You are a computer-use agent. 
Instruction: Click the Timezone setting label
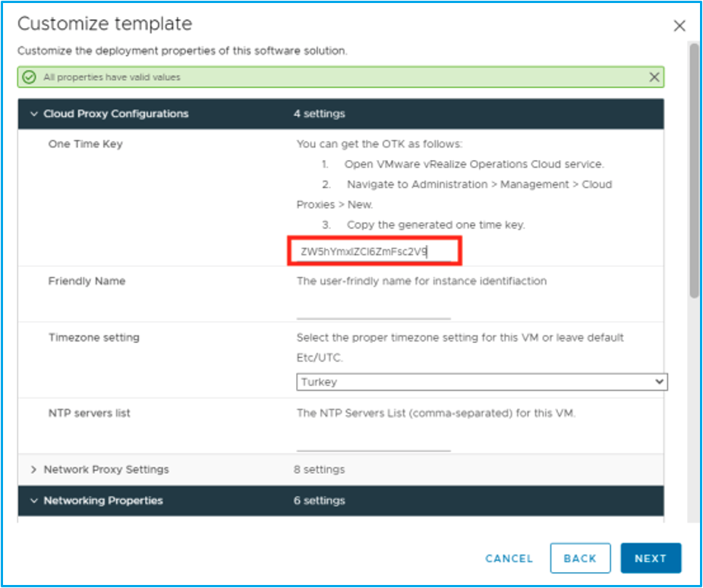(93, 337)
